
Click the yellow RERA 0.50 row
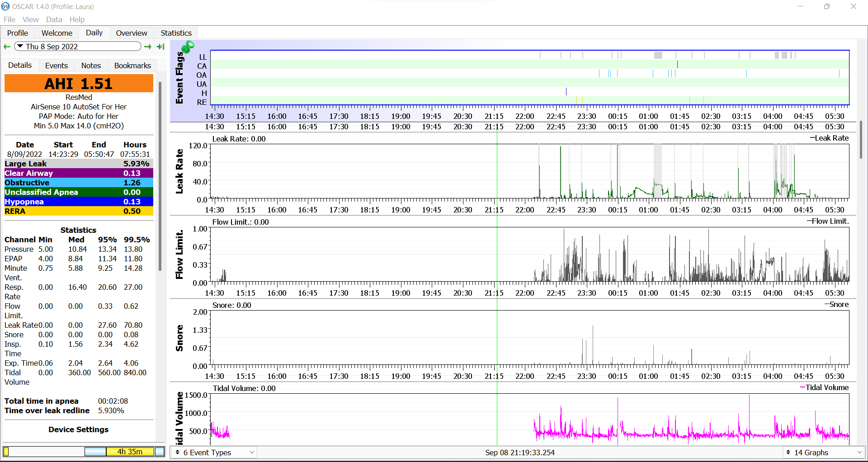click(79, 211)
